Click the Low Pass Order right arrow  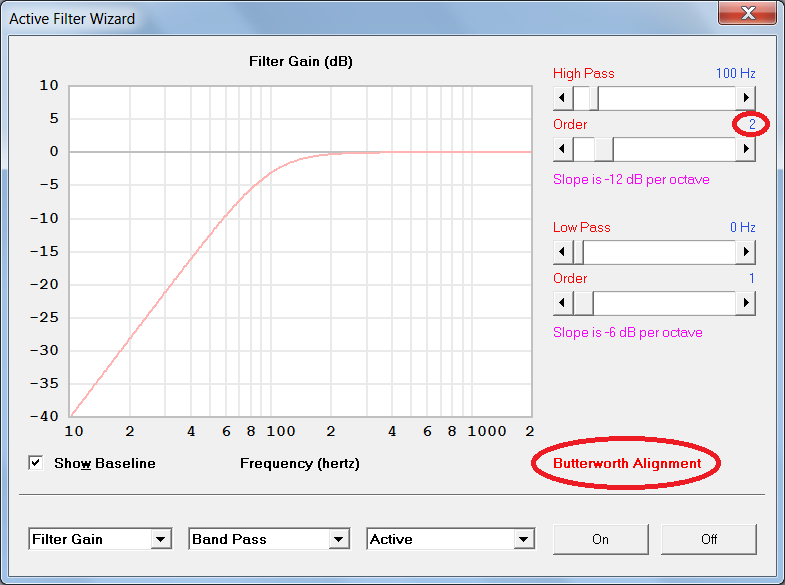745,303
